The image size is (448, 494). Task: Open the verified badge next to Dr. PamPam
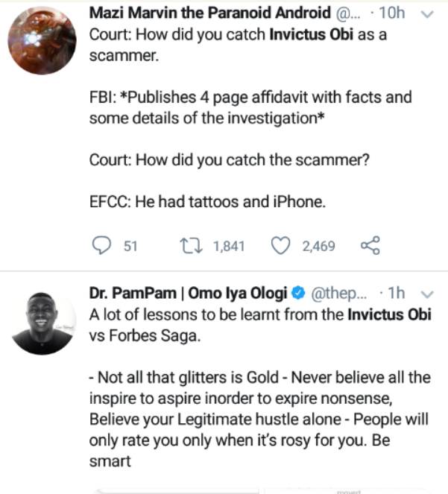tap(298, 293)
